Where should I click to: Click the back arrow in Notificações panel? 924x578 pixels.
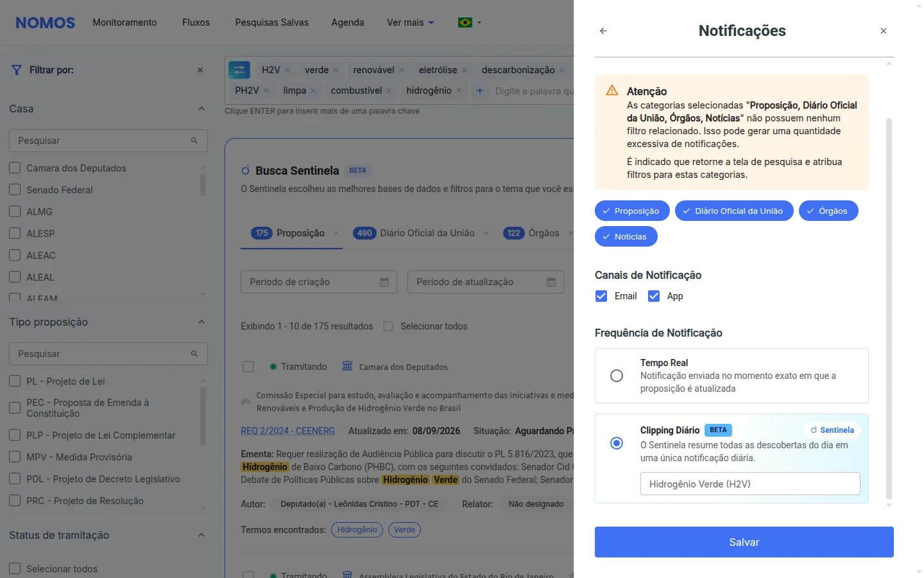coord(603,31)
